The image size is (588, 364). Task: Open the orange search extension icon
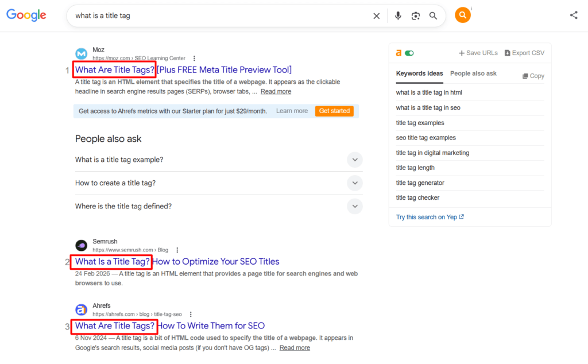(x=463, y=15)
